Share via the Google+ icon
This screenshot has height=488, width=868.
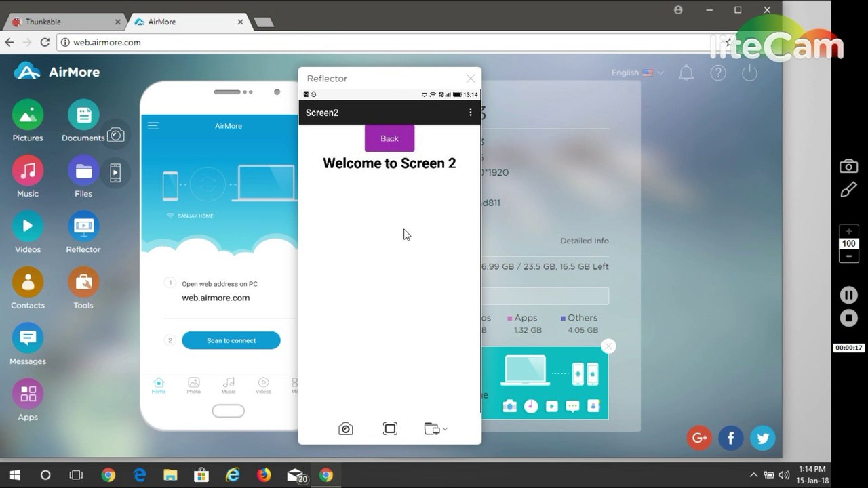pos(699,438)
